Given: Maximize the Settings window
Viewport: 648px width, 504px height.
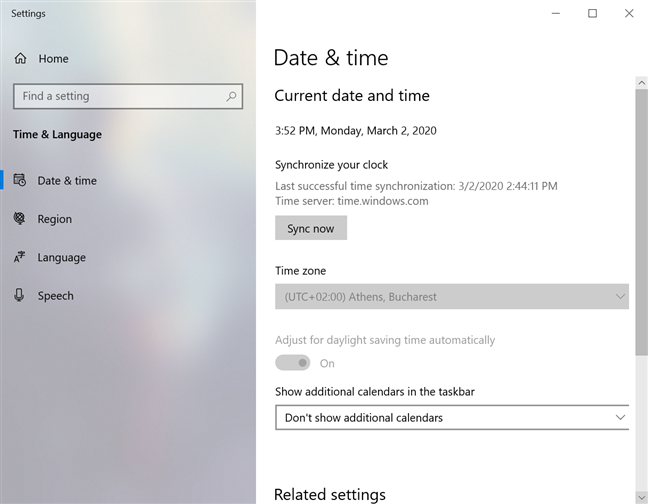Looking at the screenshot, I should [592, 13].
